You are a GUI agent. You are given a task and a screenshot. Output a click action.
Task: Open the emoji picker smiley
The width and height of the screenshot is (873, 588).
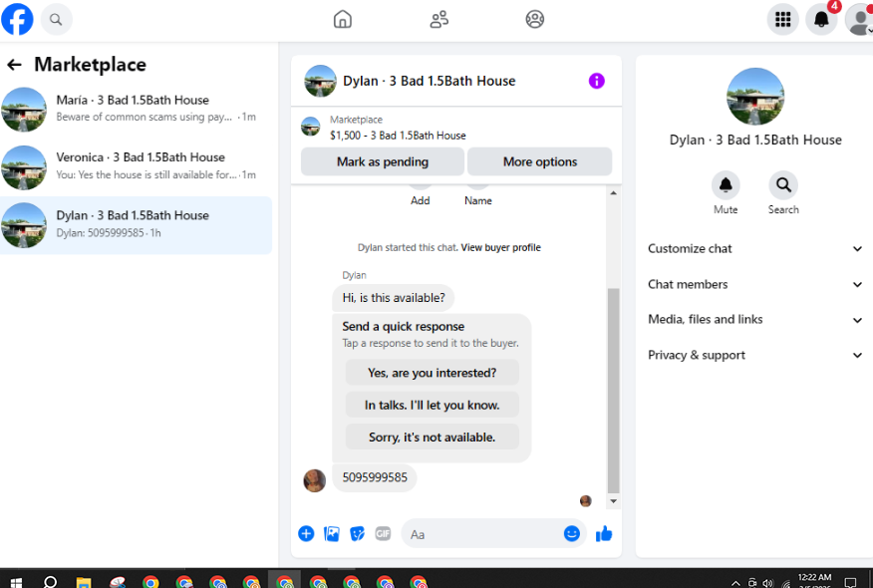[572, 533]
